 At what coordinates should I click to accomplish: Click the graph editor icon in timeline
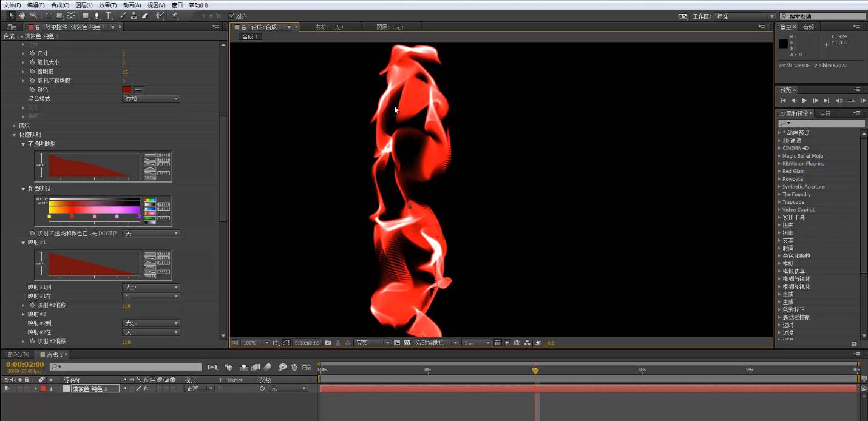coord(306,367)
